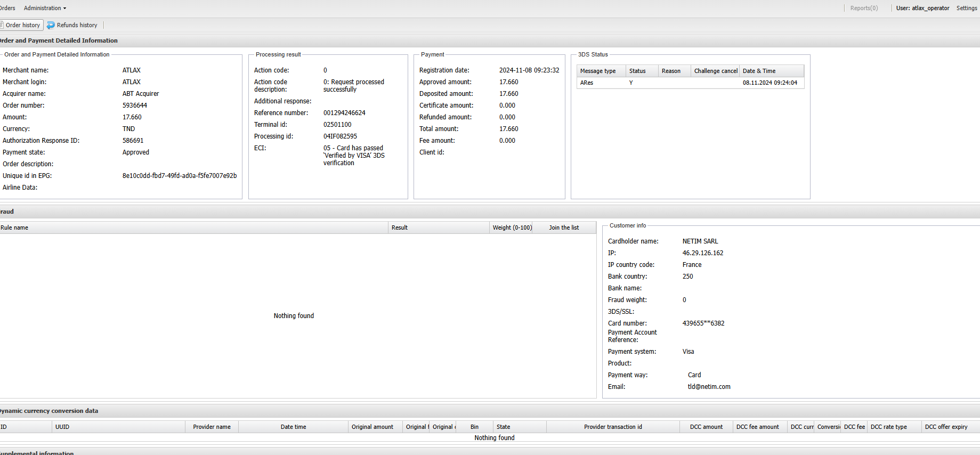Click the Weight (0-100) column header
The image size is (980, 455).
pyautogui.click(x=512, y=228)
